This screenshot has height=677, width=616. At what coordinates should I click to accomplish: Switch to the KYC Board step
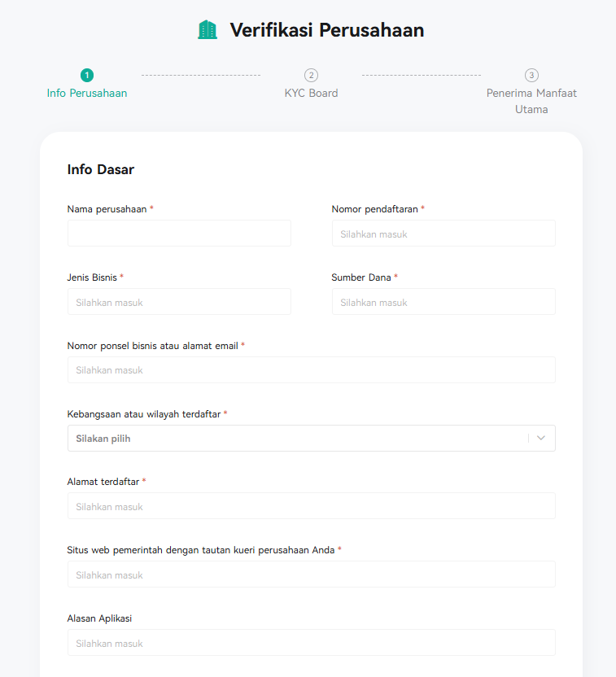pyautogui.click(x=311, y=94)
